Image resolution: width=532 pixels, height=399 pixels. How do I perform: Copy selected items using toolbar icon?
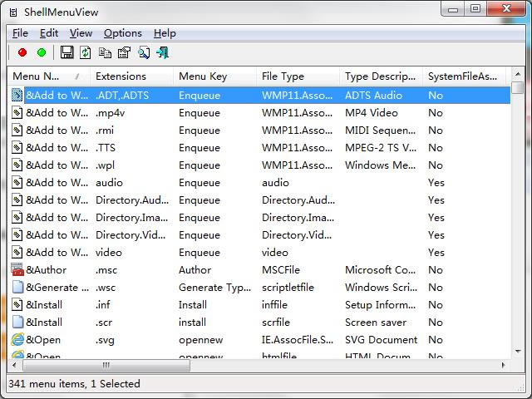(x=105, y=52)
